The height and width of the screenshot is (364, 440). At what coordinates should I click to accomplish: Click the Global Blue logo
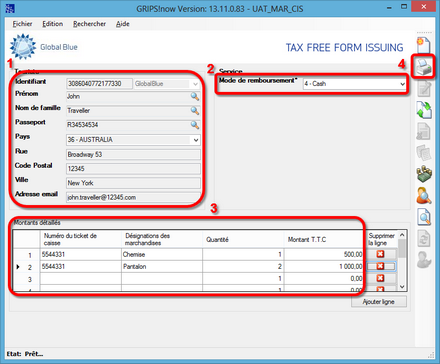click(43, 47)
